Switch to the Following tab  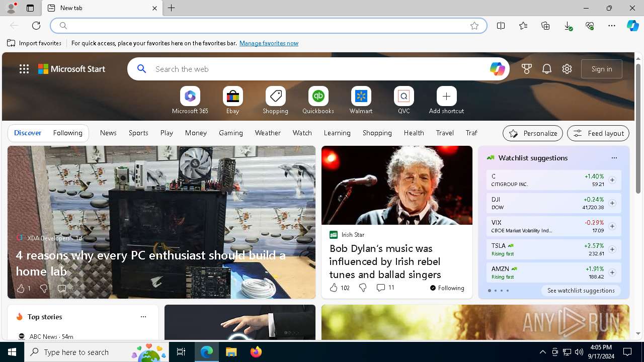coord(67,133)
